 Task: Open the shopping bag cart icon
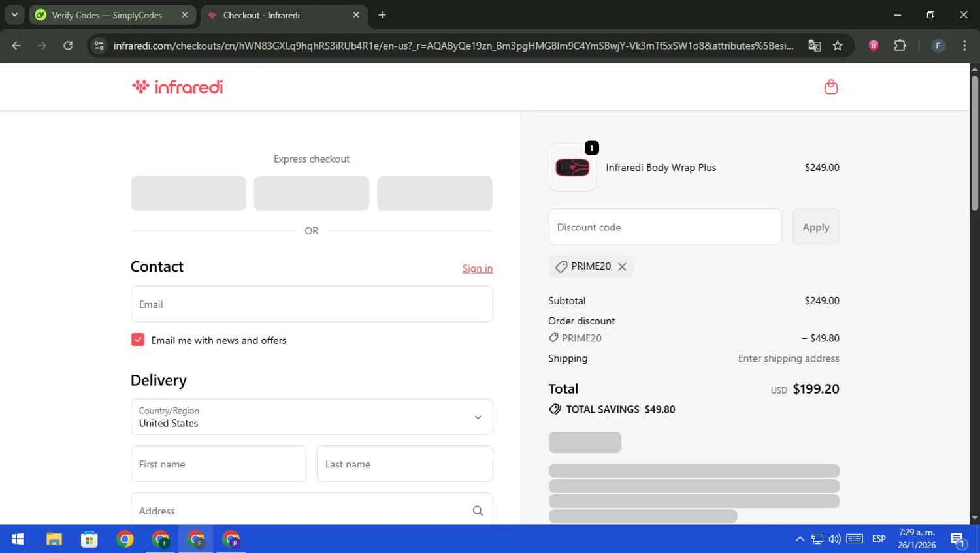(x=831, y=87)
